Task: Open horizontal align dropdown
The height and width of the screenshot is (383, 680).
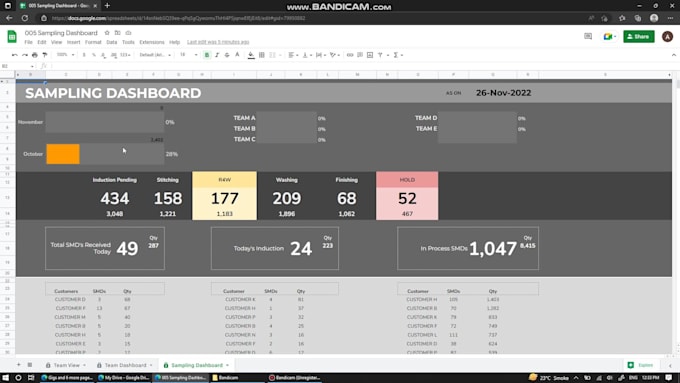Action: tap(293, 55)
